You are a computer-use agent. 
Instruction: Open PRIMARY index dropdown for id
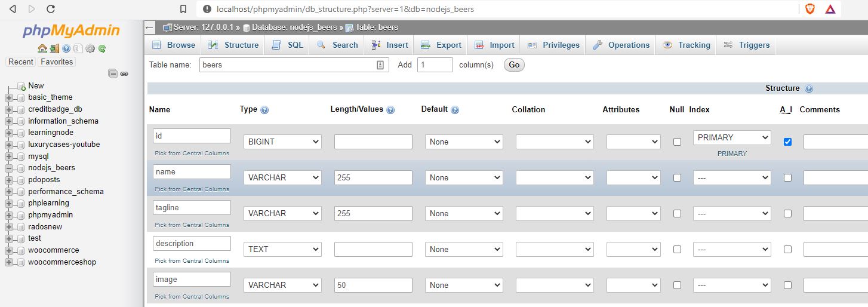click(732, 137)
